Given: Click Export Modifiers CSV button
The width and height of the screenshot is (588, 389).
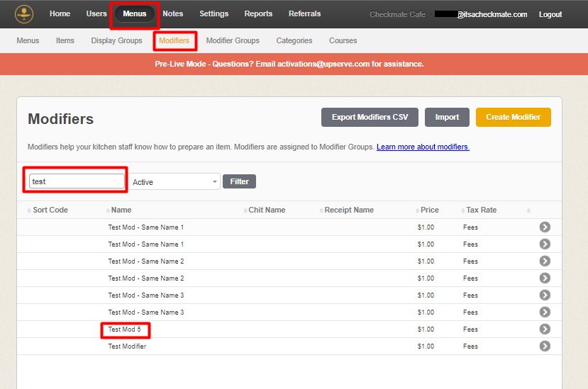Looking at the screenshot, I should click(x=370, y=118).
